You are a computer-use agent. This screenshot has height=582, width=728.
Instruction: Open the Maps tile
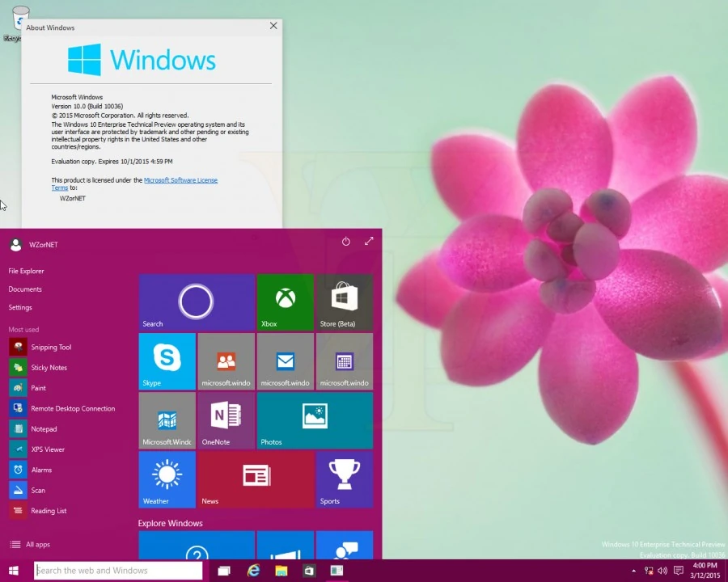click(x=167, y=420)
